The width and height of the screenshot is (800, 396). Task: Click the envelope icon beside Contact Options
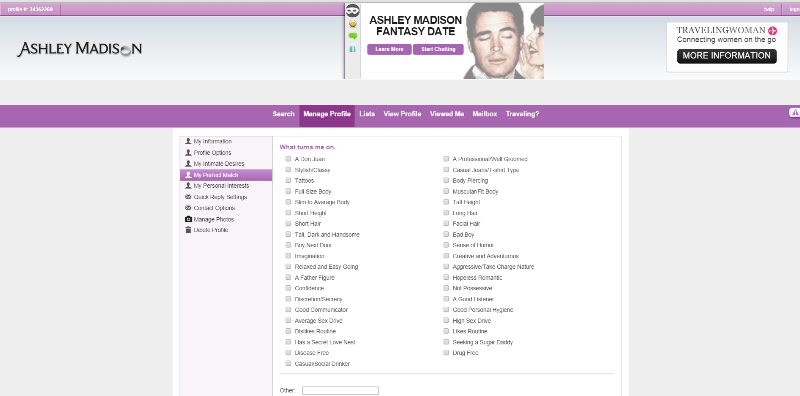pos(188,208)
